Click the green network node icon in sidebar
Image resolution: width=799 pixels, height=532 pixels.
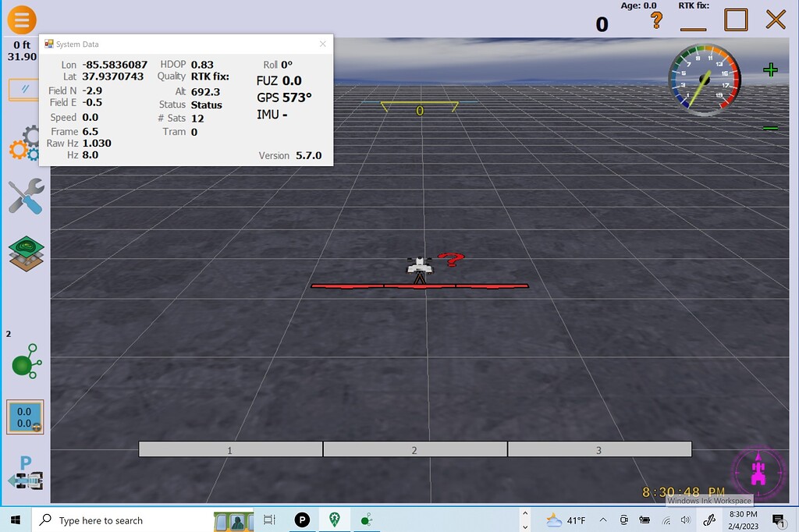click(x=25, y=365)
